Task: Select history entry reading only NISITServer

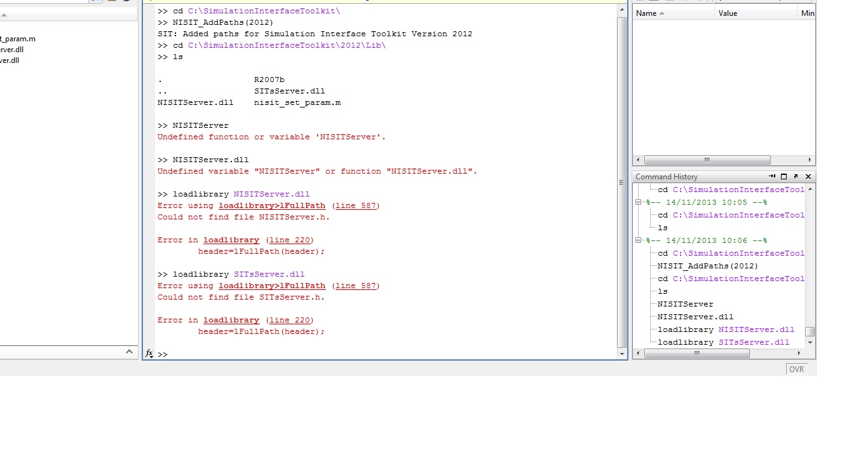Action: click(686, 304)
